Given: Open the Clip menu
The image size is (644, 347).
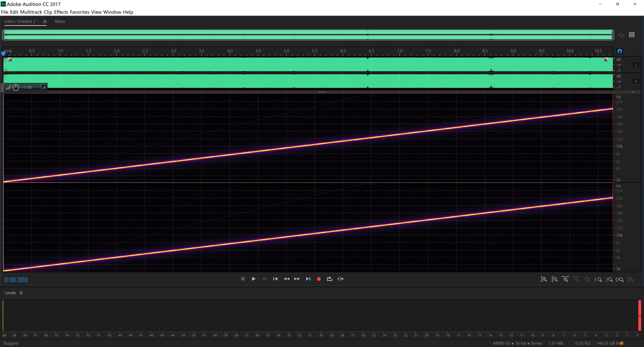Looking at the screenshot, I should (x=48, y=12).
